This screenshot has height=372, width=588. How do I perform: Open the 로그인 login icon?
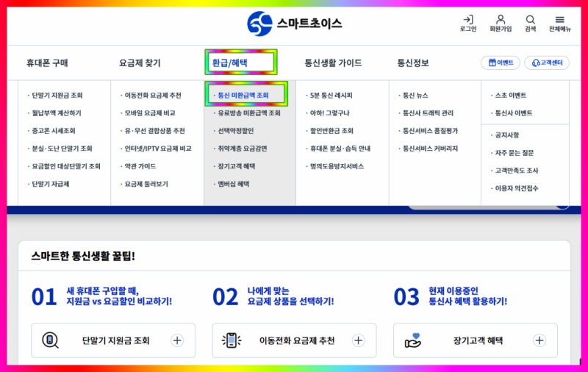click(x=468, y=24)
